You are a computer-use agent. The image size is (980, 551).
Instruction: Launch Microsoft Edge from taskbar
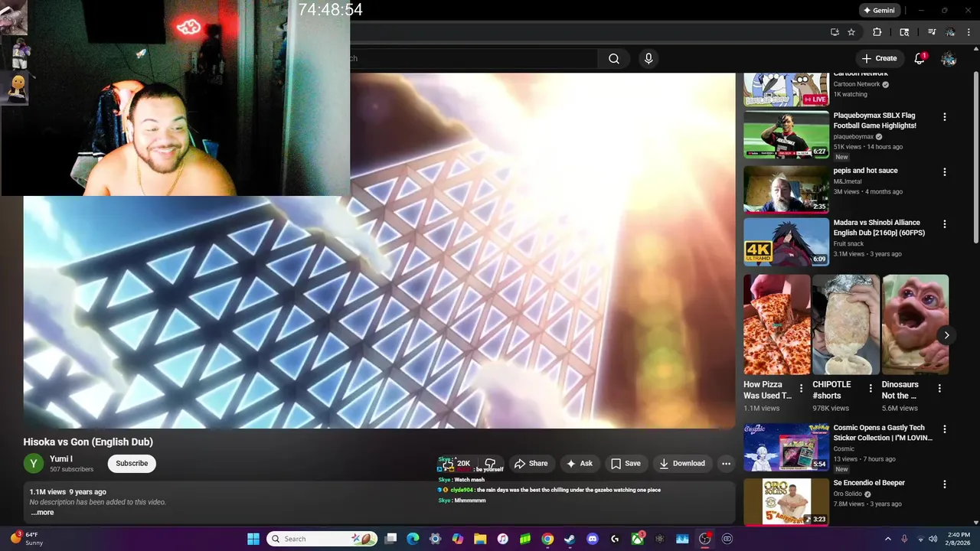(413, 539)
